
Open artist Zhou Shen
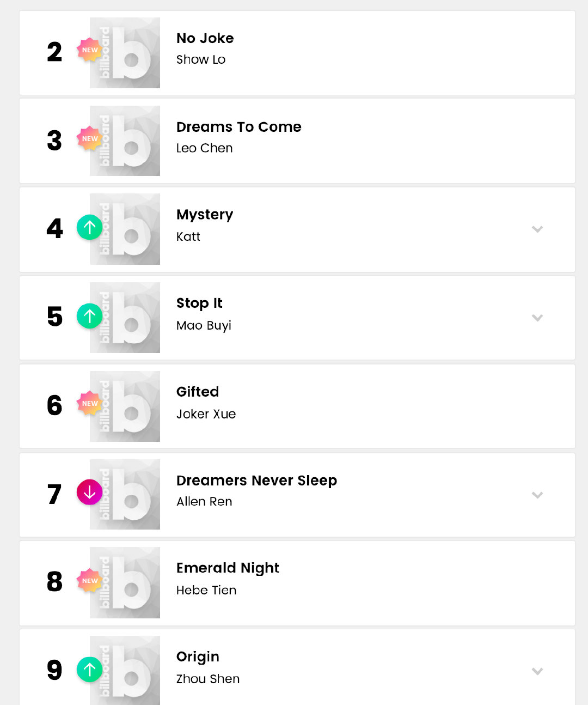click(x=208, y=679)
